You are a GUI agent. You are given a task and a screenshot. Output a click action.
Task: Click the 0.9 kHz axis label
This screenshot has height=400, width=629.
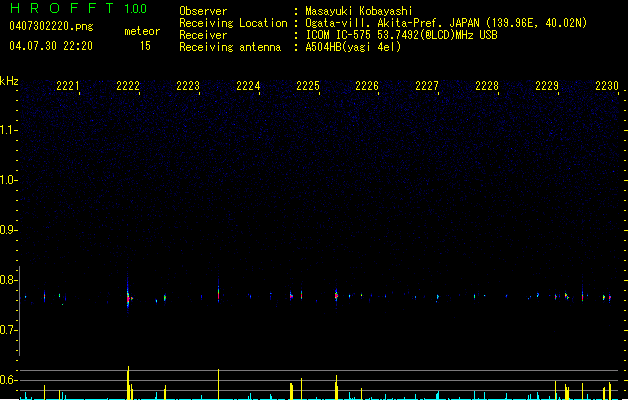(x=8, y=230)
